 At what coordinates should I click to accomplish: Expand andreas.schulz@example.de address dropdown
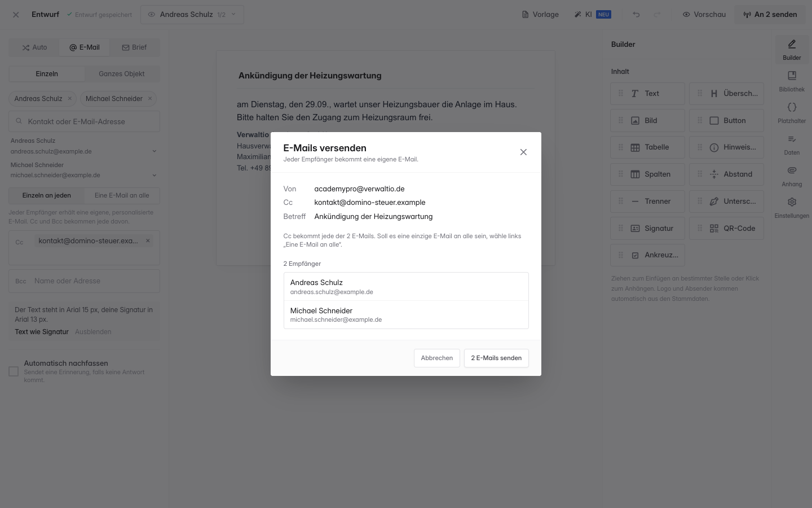(155, 151)
